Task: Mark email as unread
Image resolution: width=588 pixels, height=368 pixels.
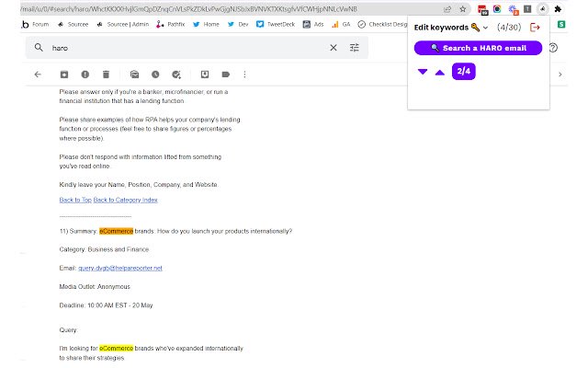Action: [x=135, y=75]
